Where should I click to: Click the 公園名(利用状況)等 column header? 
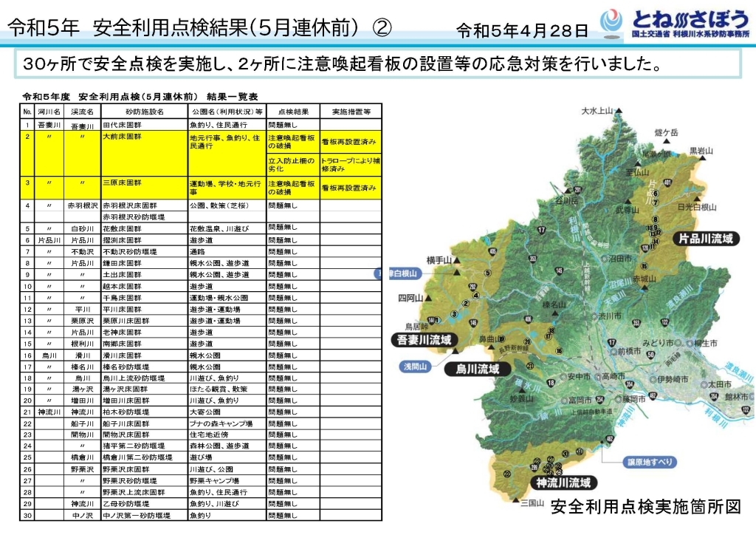click(x=227, y=112)
